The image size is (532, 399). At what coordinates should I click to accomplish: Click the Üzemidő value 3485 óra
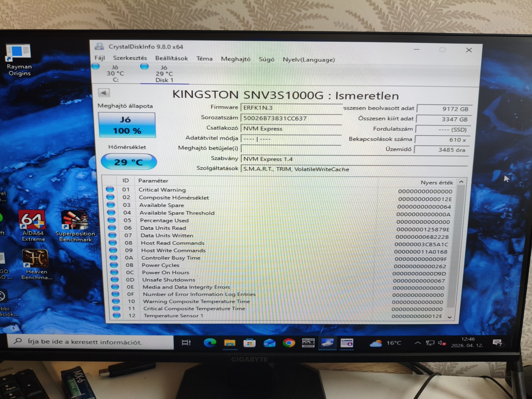pos(441,150)
